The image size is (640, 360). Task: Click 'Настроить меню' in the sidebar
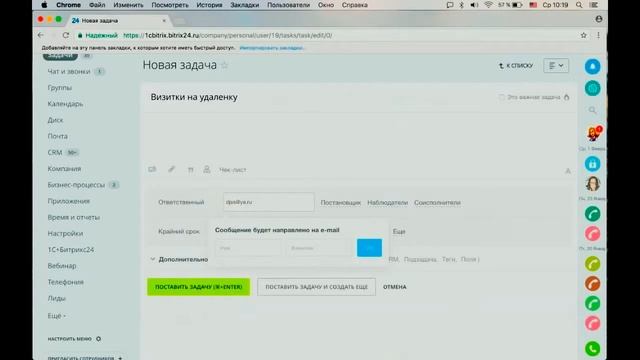coord(69,339)
